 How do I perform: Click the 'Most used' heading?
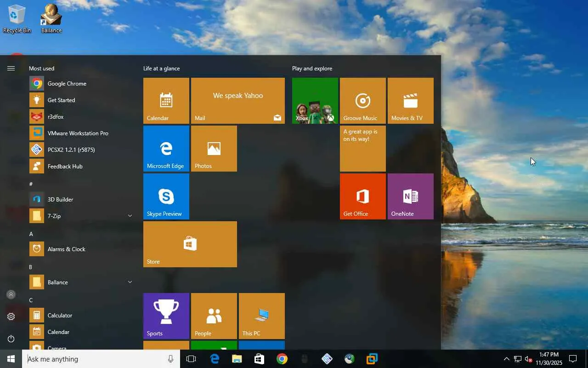[x=41, y=69]
